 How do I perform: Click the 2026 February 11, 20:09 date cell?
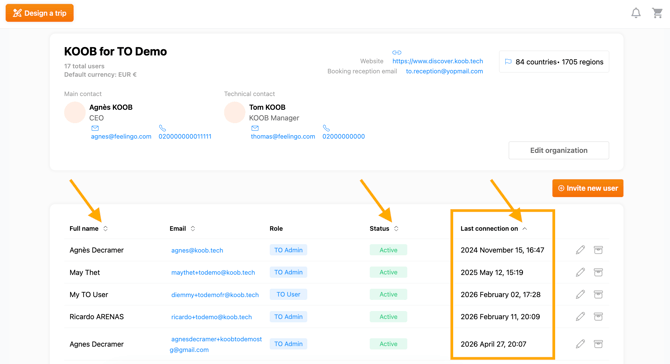500,317
